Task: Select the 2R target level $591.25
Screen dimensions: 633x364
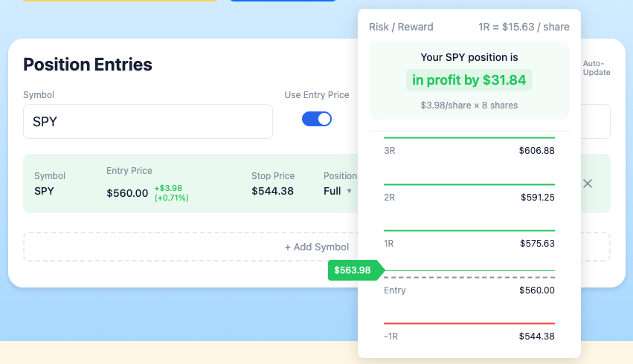Action: pos(469,197)
